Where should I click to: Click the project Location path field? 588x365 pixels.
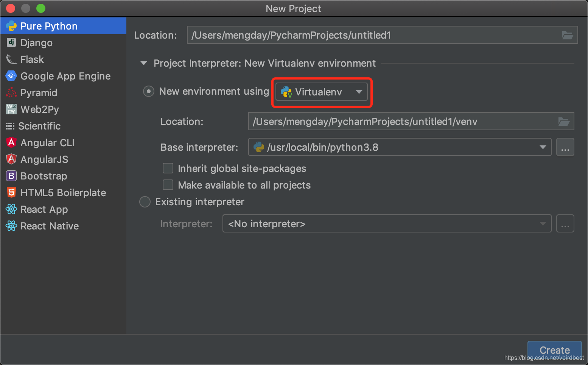coord(382,35)
